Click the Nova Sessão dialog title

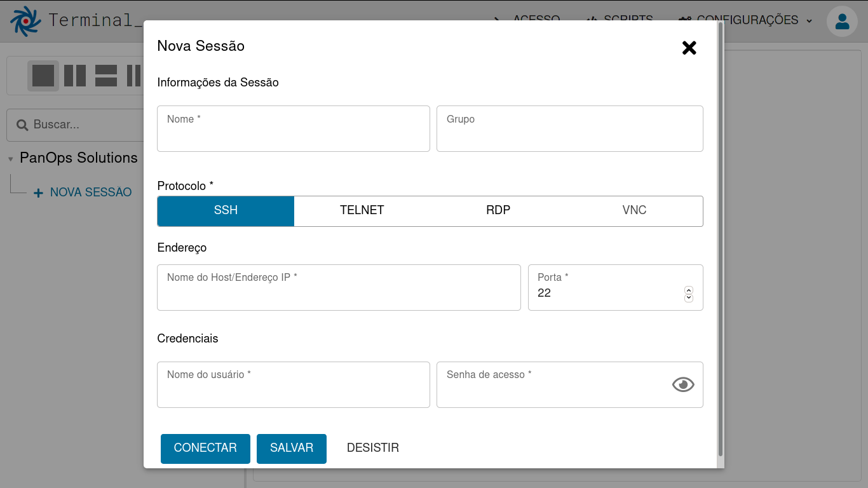click(201, 46)
